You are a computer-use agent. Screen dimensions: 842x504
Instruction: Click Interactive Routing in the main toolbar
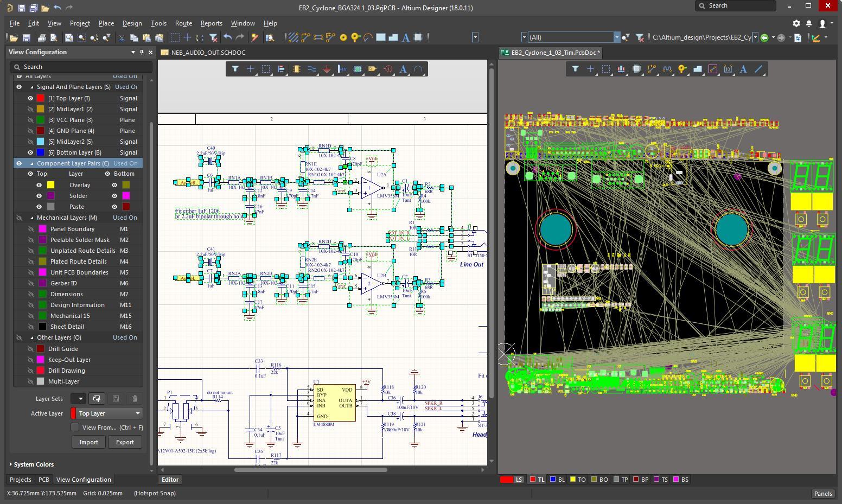pos(305,37)
